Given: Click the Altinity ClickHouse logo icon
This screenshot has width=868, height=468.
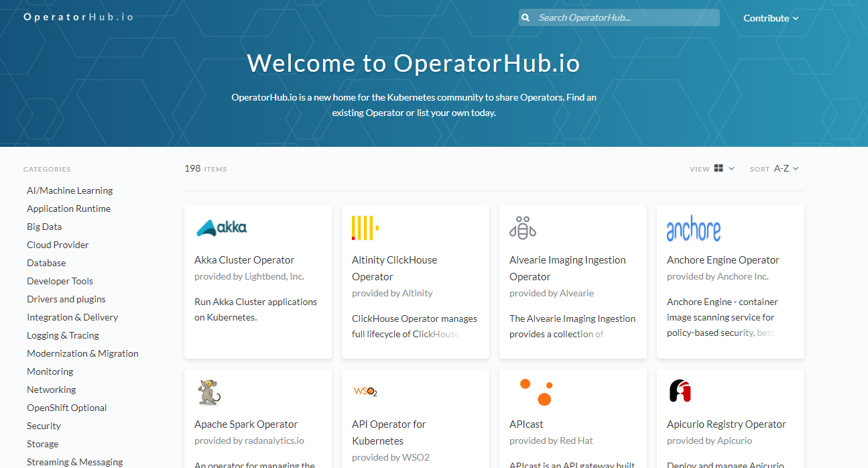Looking at the screenshot, I should click(x=365, y=228).
